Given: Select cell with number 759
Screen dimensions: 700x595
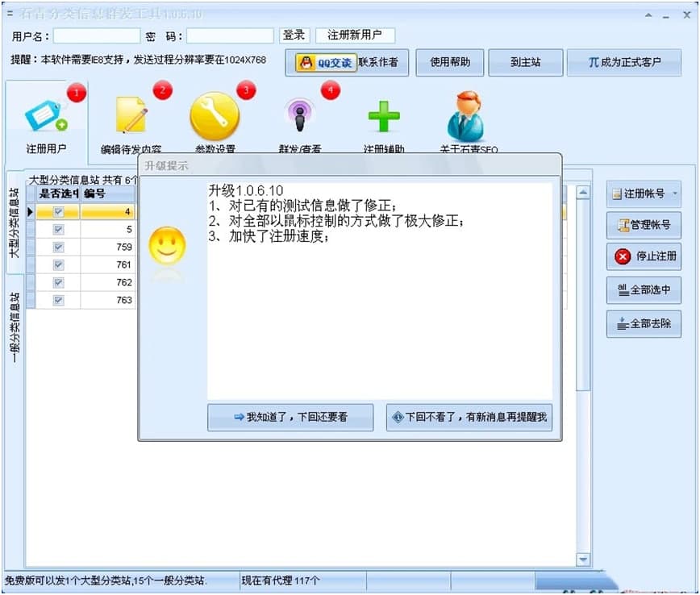Looking at the screenshot, I should point(107,248).
